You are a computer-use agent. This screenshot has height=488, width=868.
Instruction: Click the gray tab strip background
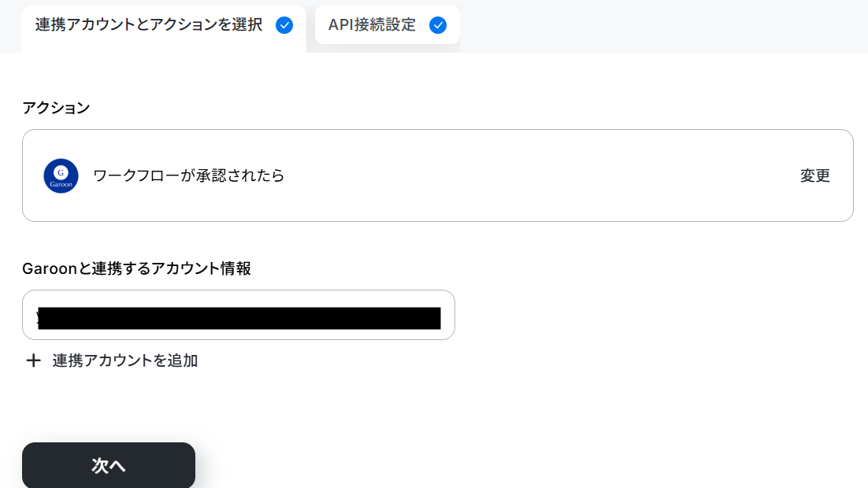tap(664, 26)
